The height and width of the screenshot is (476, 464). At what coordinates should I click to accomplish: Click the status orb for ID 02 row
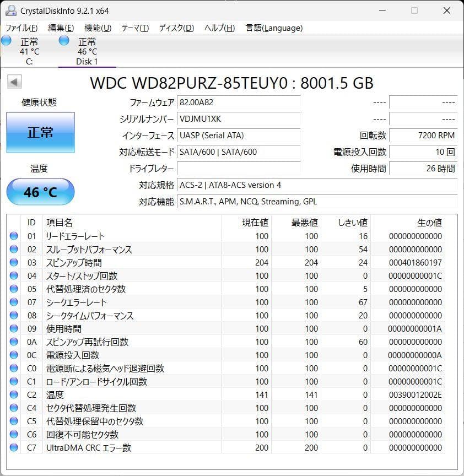(14, 249)
